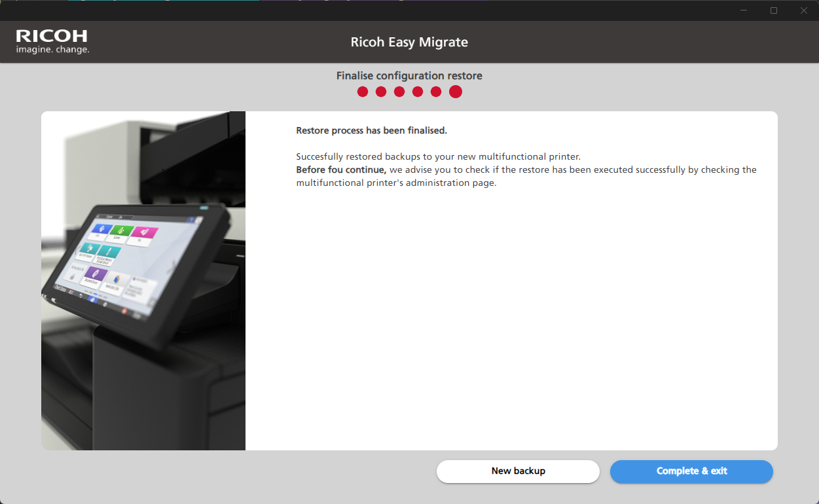819x504 pixels.
Task: Click the 'imagine. change.' tagline
Action: [x=52, y=50]
